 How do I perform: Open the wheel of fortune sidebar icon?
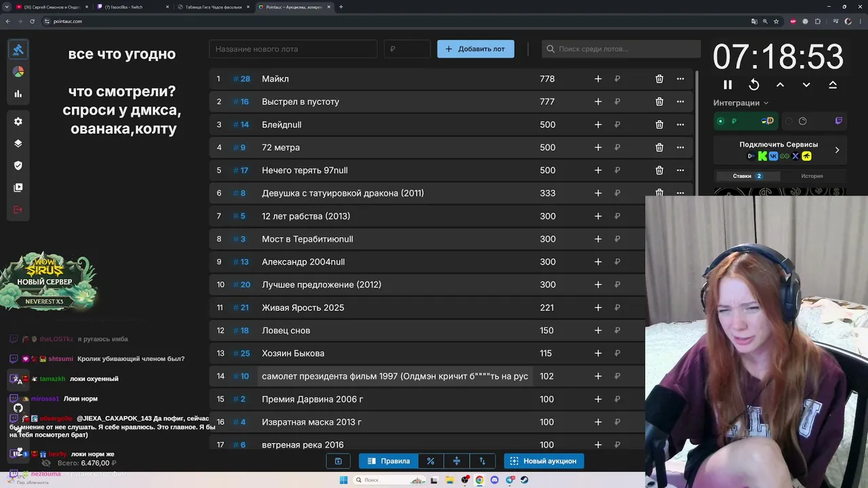[18, 72]
